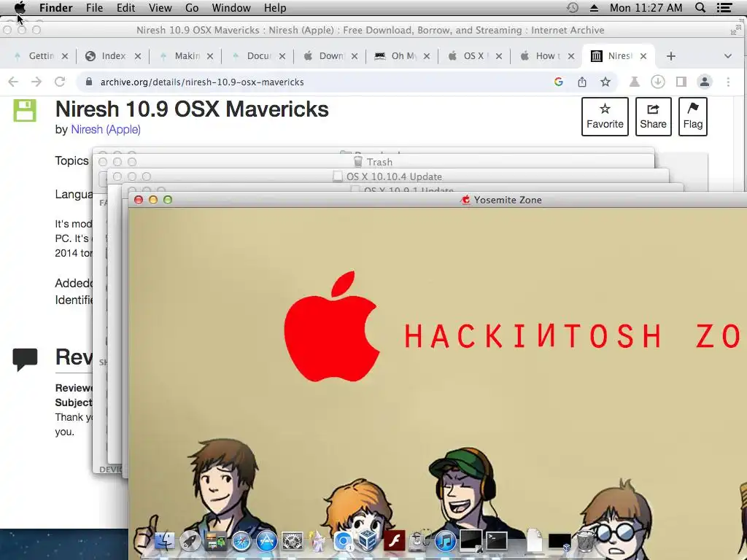The height and width of the screenshot is (560, 747).
Task: Open the browser downloads icon
Action: pyautogui.click(x=657, y=82)
